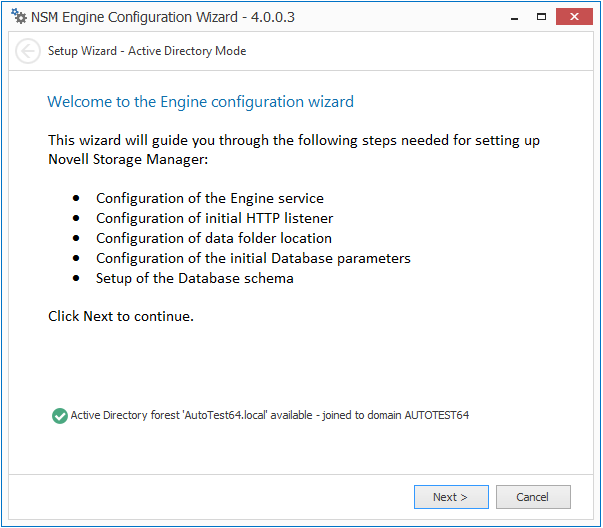Click the 'Welcome to the Engine configuration wizard' heading
603x528 pixels.
[x=200, y=101]
